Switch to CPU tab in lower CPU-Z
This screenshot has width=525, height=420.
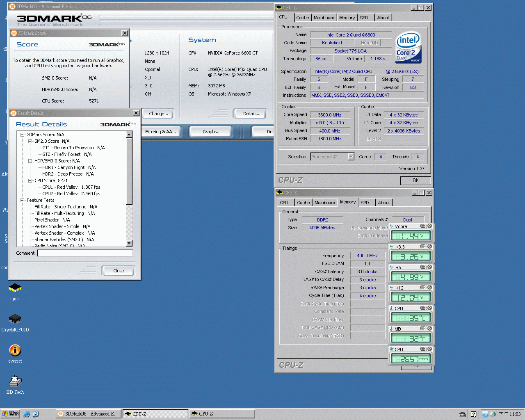coord(284,203)
